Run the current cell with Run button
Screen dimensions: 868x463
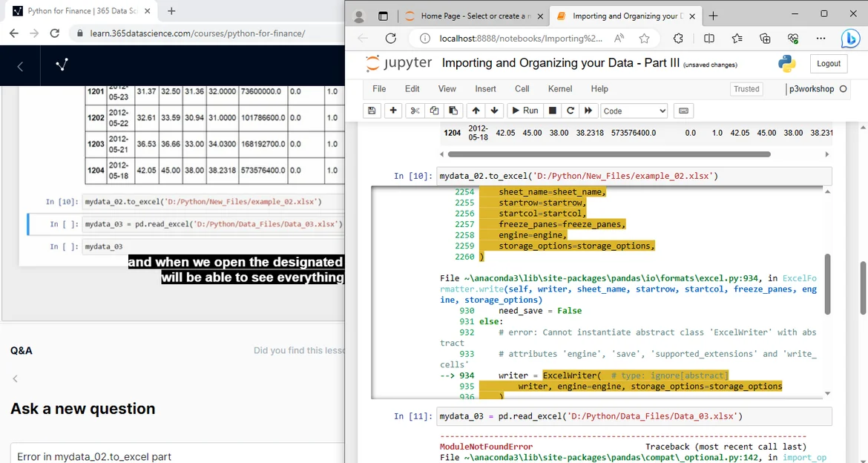click(x=524, y=111)
